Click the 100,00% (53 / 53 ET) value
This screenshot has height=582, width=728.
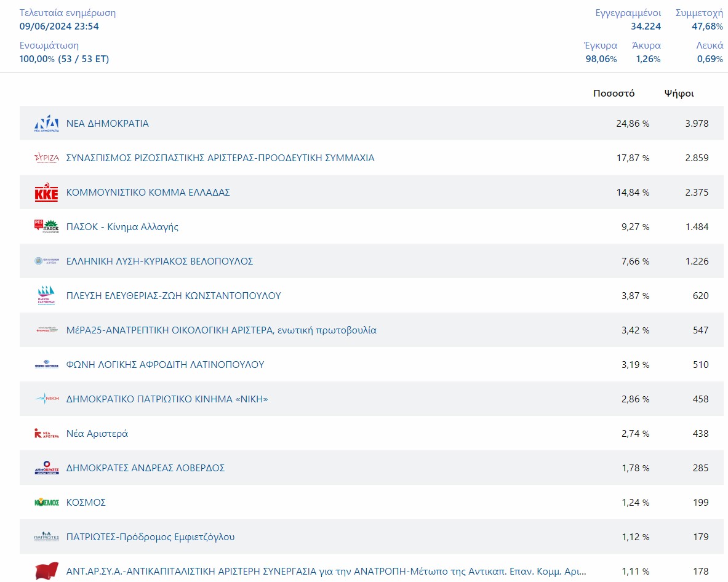pyautogui.click(x=64, y=59)
